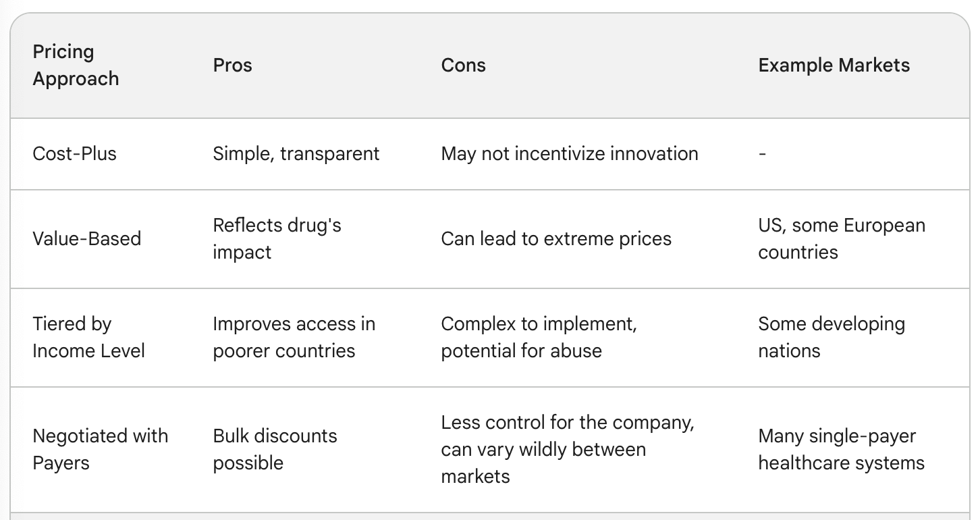The image size is (980, 520).
Task: Click the Pros column header
Action: pos(232,66)
